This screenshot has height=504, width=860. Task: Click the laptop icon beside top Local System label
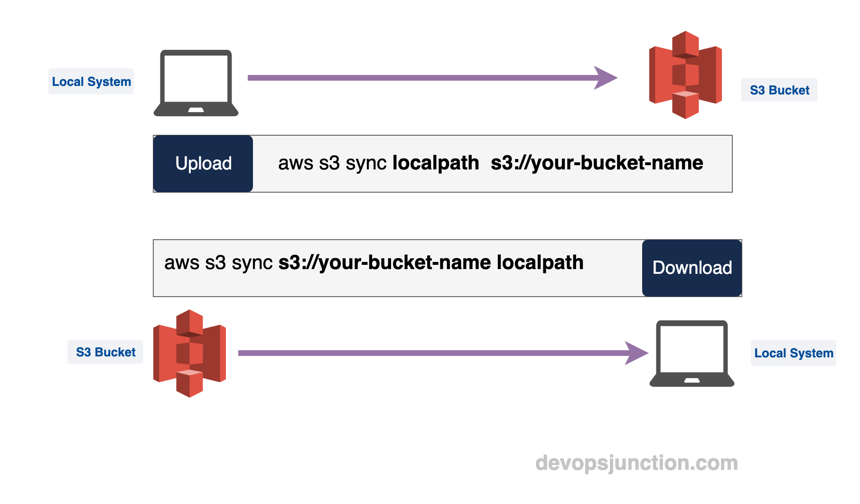point(196,83)
